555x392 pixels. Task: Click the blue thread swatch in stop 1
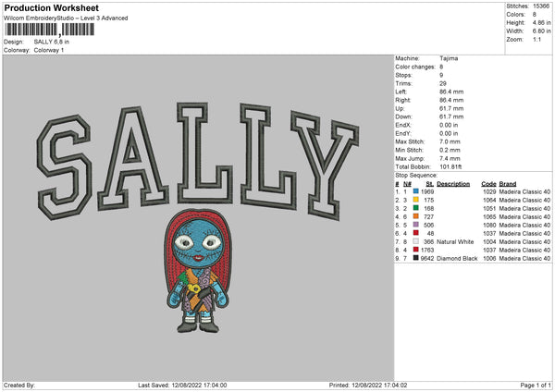pyautogui.click(x=416, y=191)
